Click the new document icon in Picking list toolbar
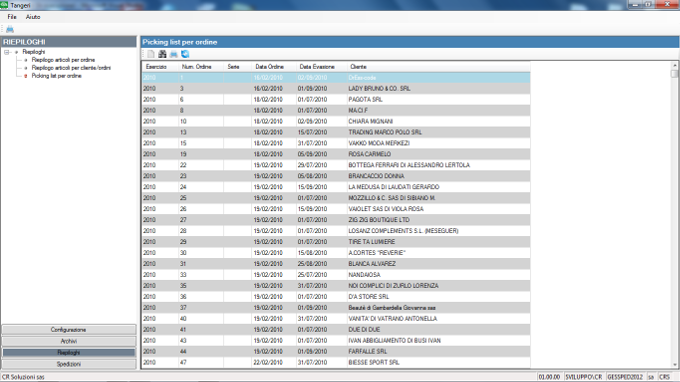This screenshot has height=382, width=680. coord(150,54)
